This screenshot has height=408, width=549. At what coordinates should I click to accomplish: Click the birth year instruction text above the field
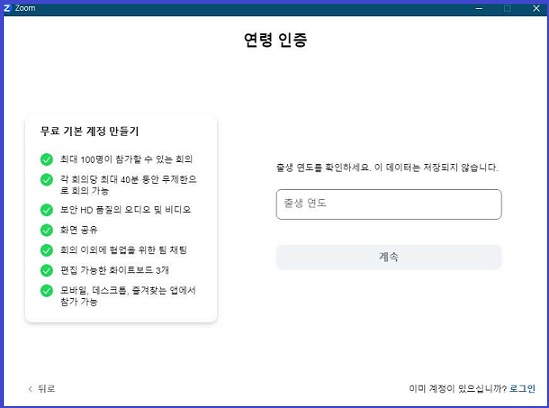pyautogui.click(x=387, y=167)
